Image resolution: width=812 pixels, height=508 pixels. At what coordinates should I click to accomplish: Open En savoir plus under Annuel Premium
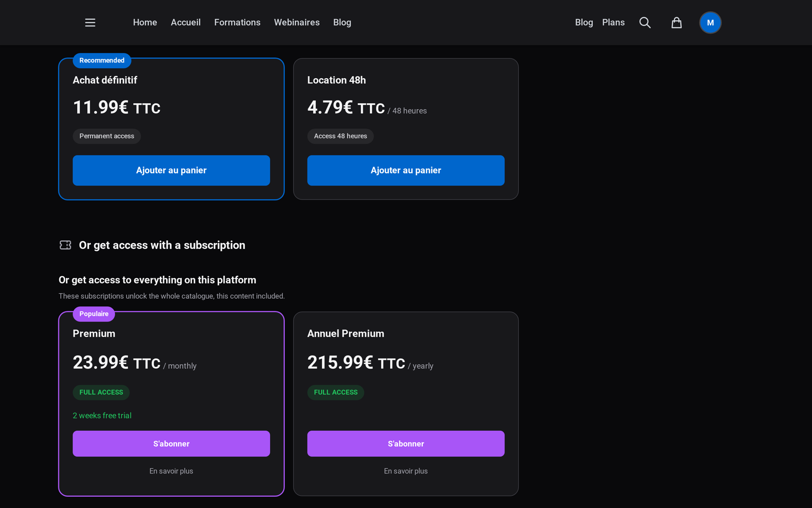click(405, 471)
